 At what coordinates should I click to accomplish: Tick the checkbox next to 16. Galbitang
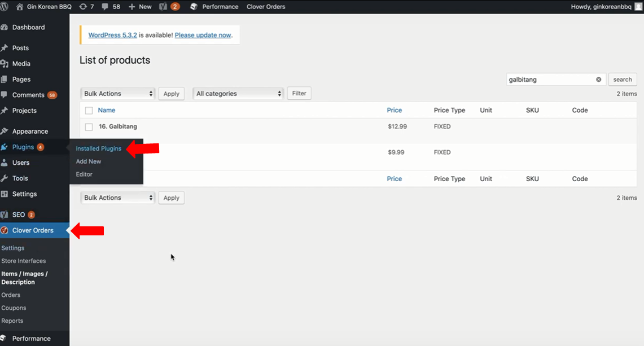pos(89,126)
